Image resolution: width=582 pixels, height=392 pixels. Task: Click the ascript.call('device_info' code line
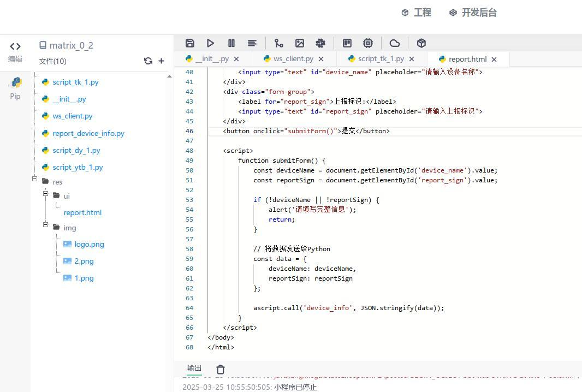pyautogui.click(x=348, y=308)
